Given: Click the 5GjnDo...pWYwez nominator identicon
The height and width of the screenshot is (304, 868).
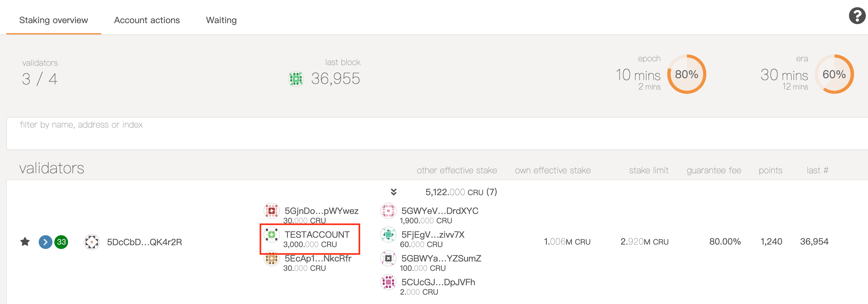Looking at the screenshot, I should pyautogui.click(x=272, y=211).
